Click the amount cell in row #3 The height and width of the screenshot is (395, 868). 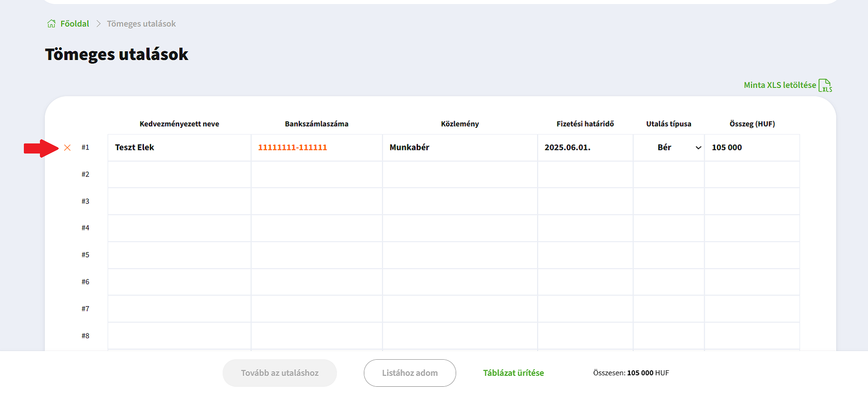pyautogui.click(x=752, y=201)
